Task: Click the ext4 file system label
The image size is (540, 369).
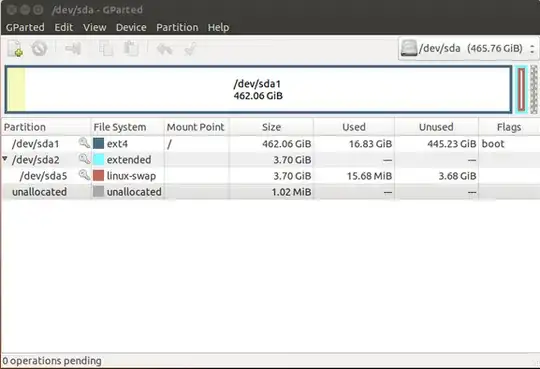Action: pyautogui.click(x=117, y=144)
